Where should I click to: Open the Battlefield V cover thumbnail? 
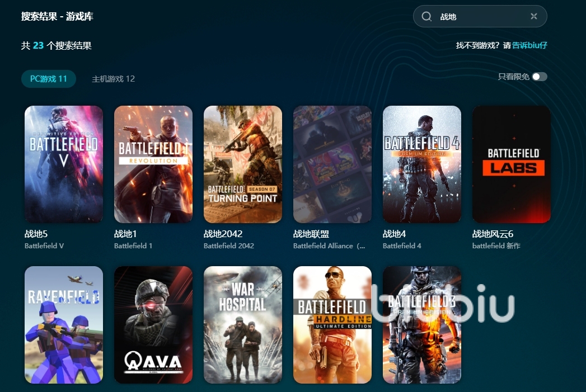(x=64, y=164)
